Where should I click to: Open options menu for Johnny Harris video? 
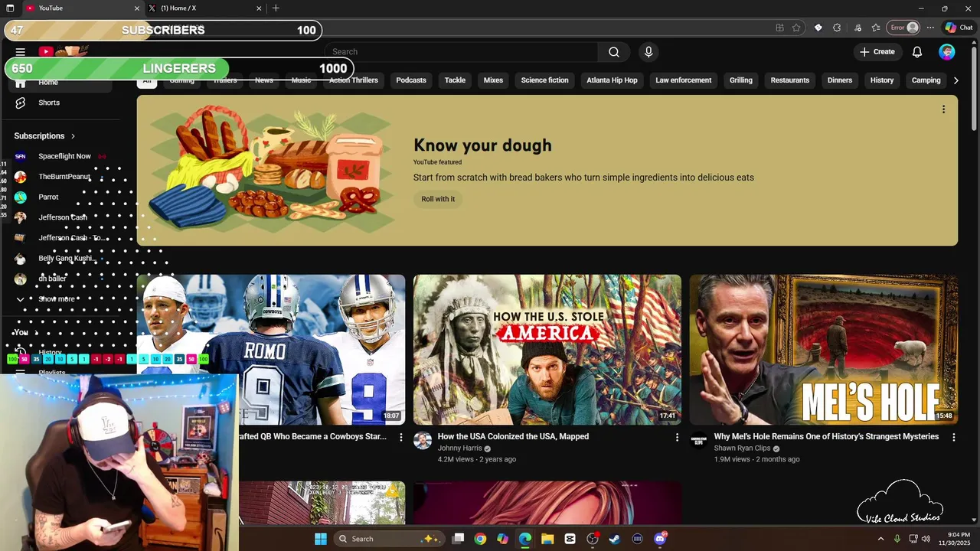coord(677,437)
